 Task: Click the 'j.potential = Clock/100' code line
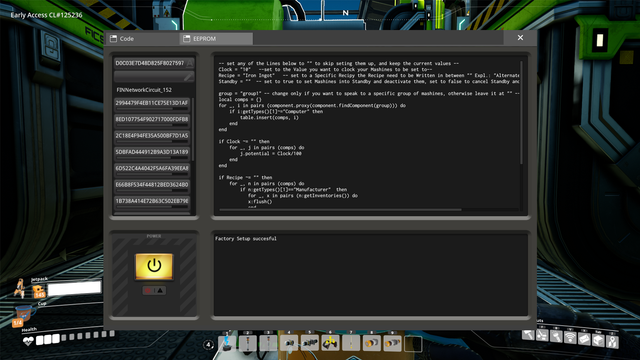tap(271, 153)
